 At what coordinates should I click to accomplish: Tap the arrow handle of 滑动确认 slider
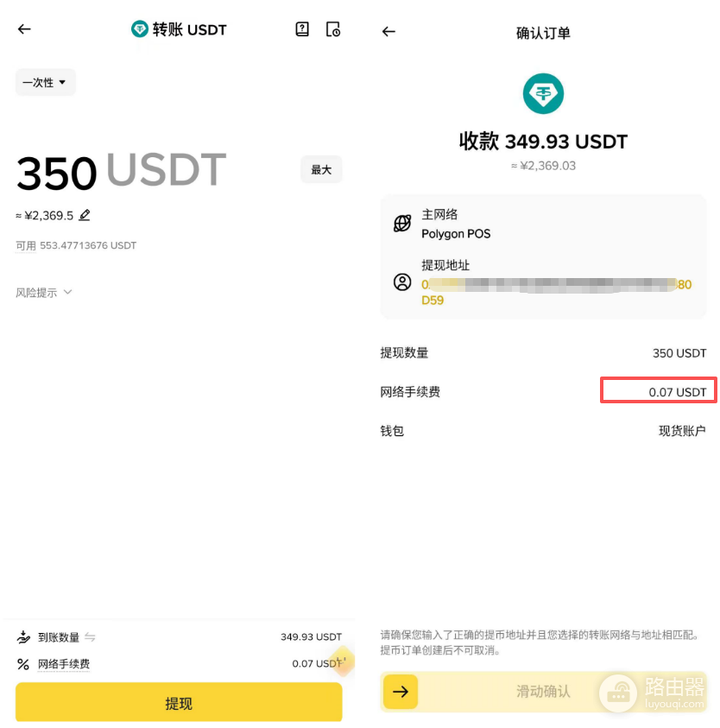pyautogui.click(x=401, y=692)
